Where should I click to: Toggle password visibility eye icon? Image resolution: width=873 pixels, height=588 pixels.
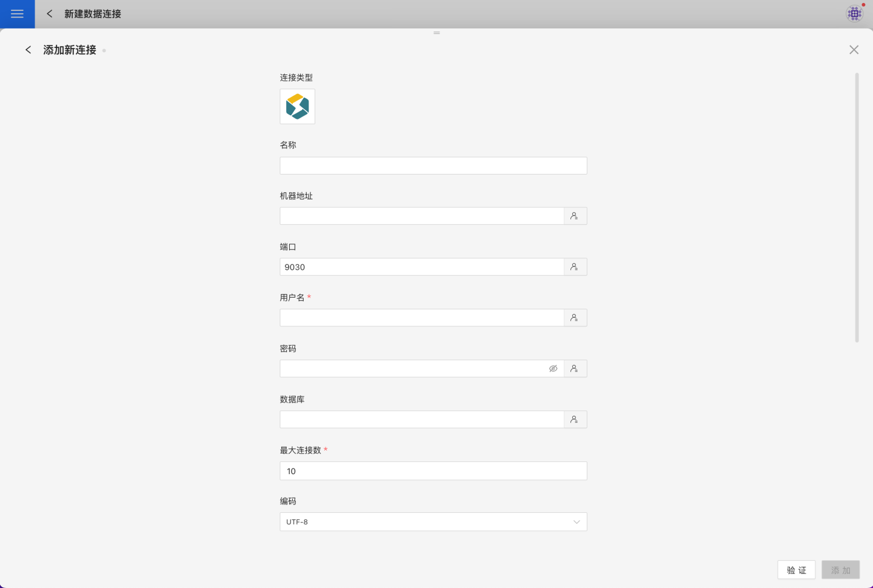553,369
